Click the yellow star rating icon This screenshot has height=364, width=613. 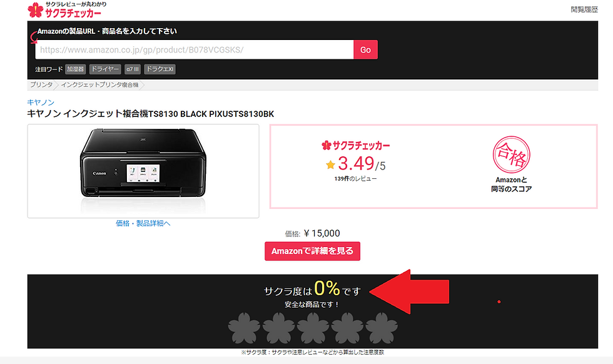tap(330, 164)
